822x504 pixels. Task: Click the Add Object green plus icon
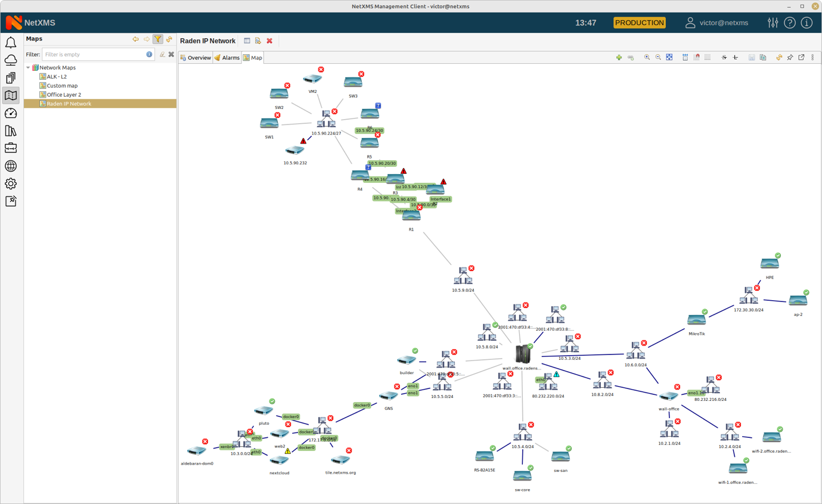point(619,57)
